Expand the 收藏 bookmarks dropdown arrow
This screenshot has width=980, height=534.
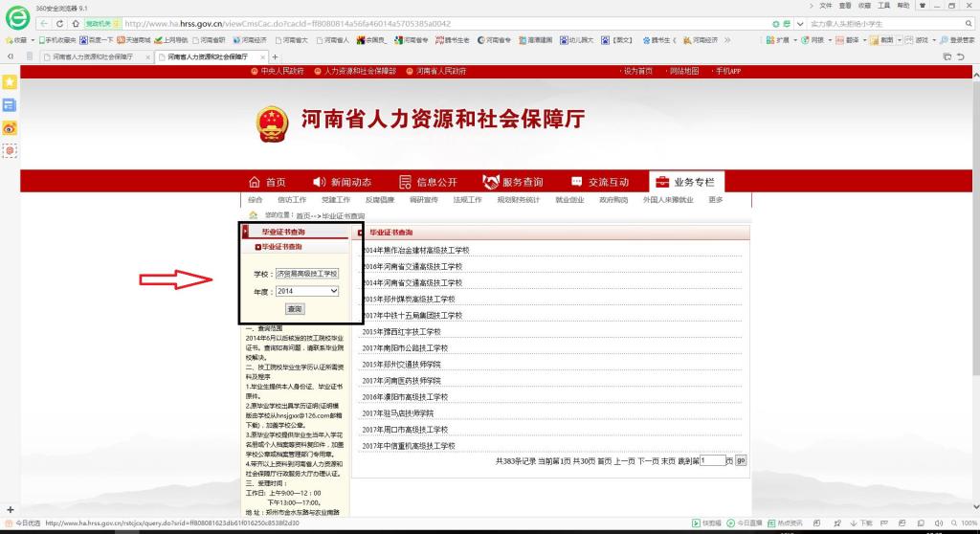[33, 40]
